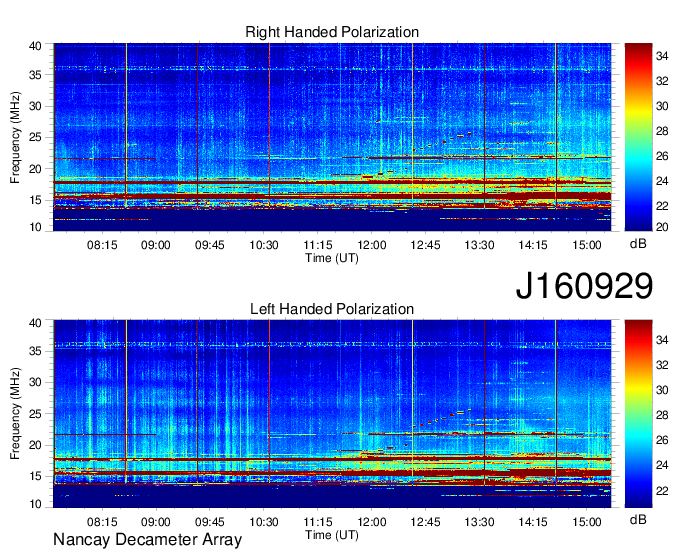Image resolution: width=680 pixels, height=552 pixels.
Task: Click bottom plot 'Frequency (MHz)' axis label
Action: point(15,414)
